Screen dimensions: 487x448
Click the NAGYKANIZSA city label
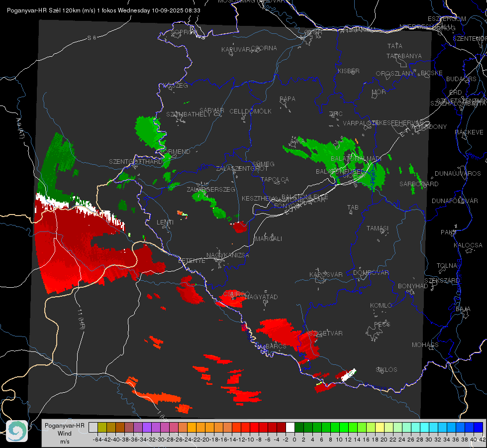click(x=228, y=255)
